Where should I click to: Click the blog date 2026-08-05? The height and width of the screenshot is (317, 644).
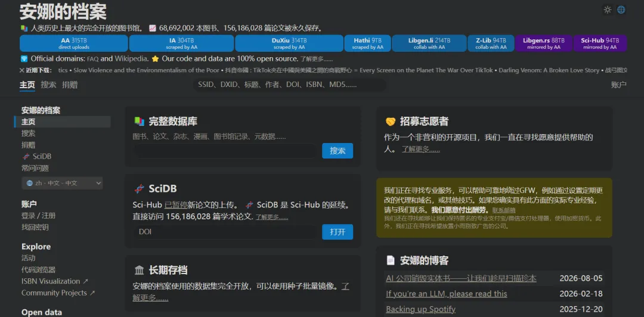581,278
